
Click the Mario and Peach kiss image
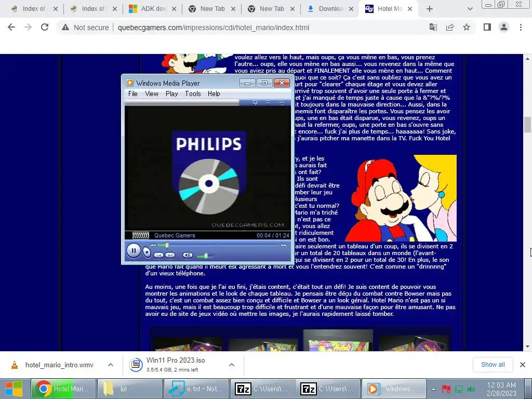click(x=401, y=198)
